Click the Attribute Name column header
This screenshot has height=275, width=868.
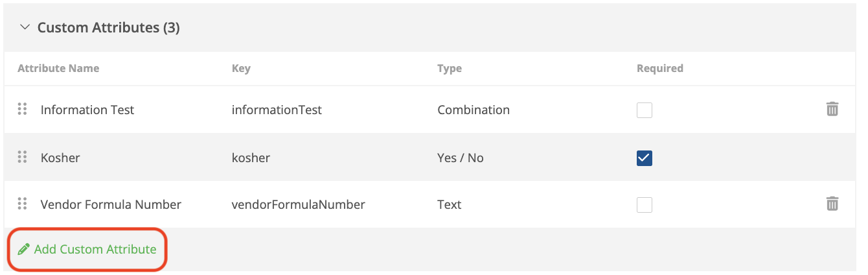point(58,68)
